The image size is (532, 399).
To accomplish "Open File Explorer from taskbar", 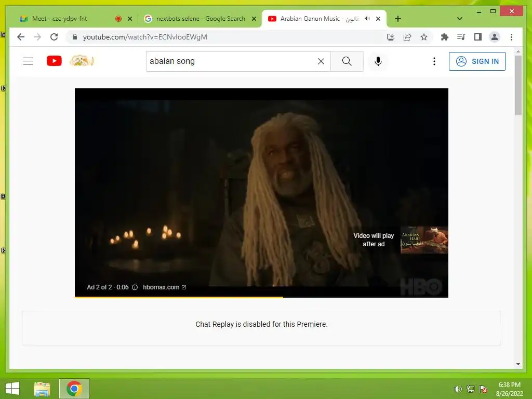I will (x=42, y=389).
